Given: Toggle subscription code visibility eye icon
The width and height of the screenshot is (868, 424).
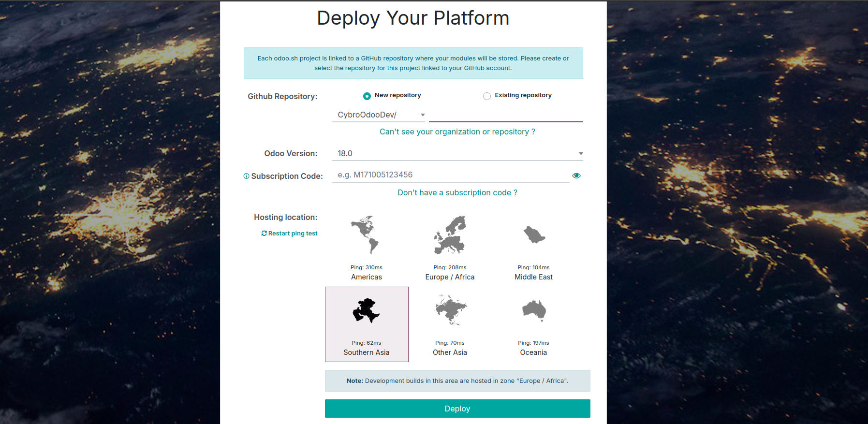Looking at the screenshot, I should (x=576, y=175).
